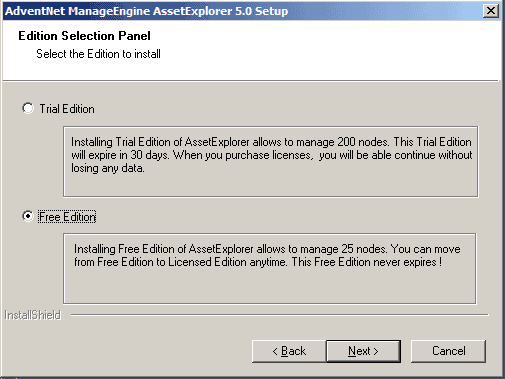Click the 'Select the Edition to install' subtitle
The image size is (505, 379).
click(x=98, y=54)
